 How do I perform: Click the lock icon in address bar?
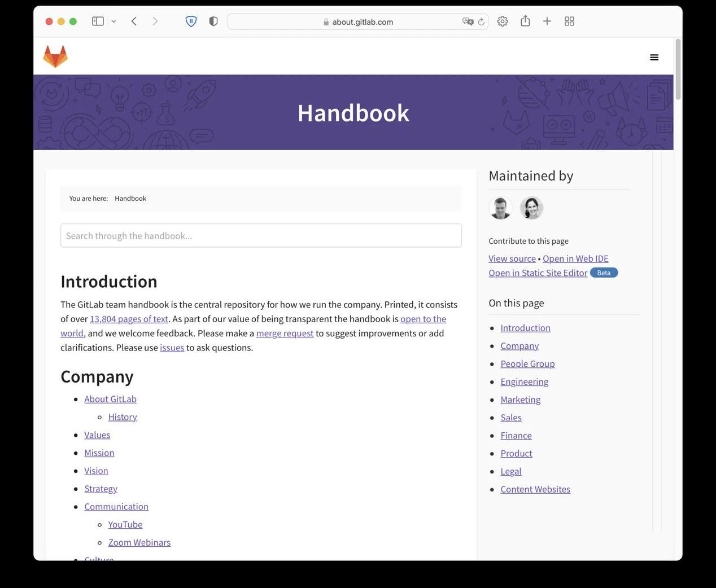[x=326, y=22]
